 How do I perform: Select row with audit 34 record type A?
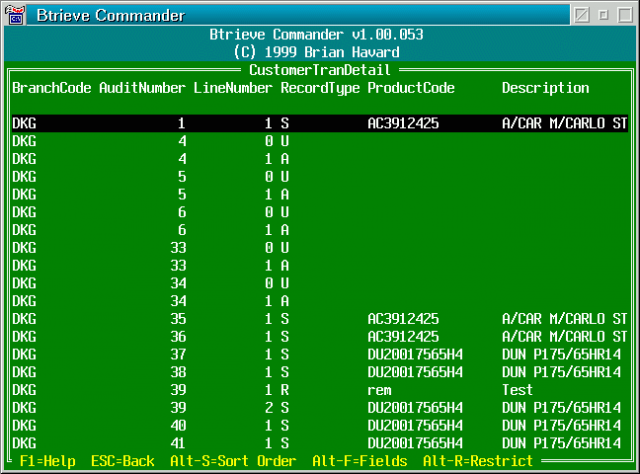320,301
